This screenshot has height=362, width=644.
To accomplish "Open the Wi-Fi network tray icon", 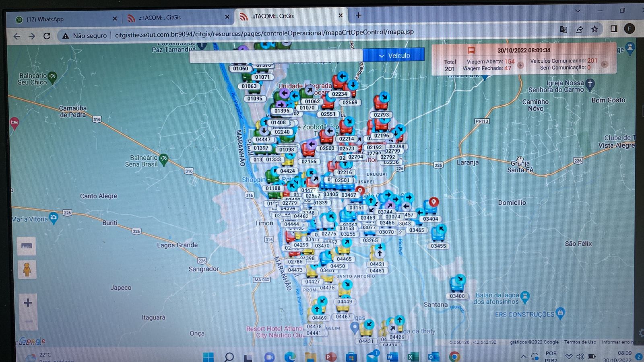I will (569, 356).
